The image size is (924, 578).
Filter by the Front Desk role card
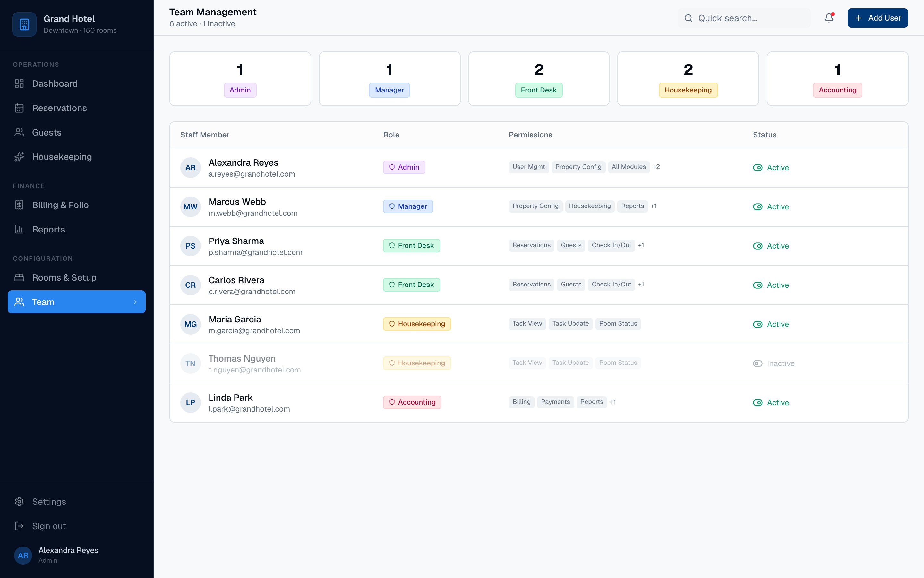(x=539, y=79)
